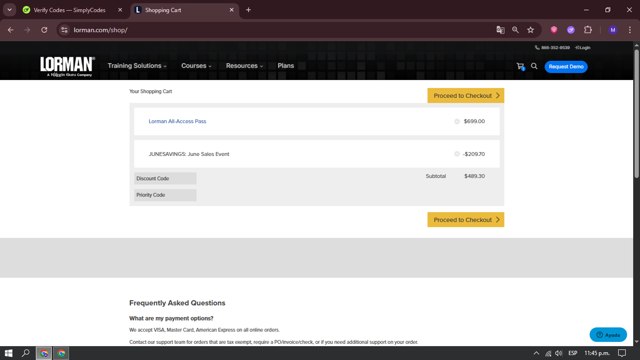
Task: Open the zoom magnifier in address bar
Action: point(516,30)
